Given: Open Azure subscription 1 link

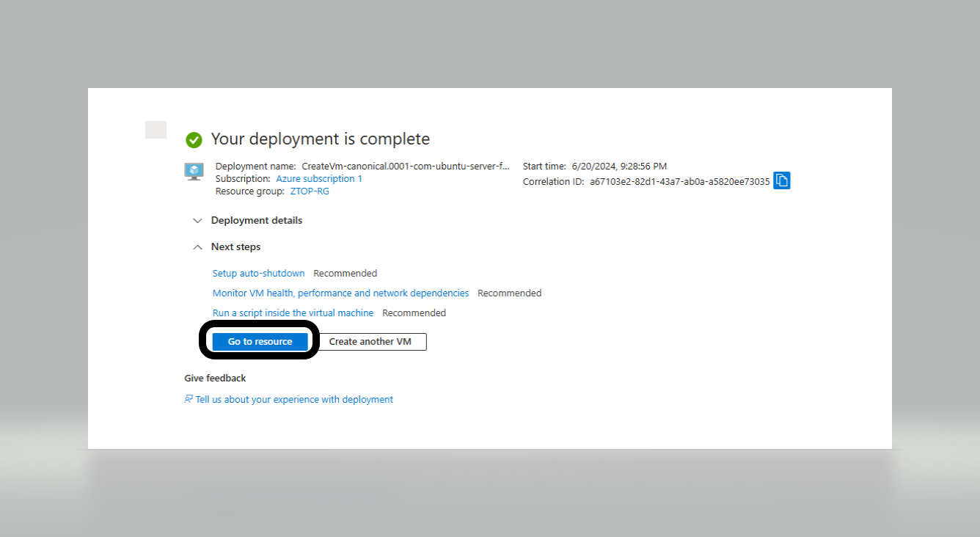Looking at the screenshot, I should (319, 178).
